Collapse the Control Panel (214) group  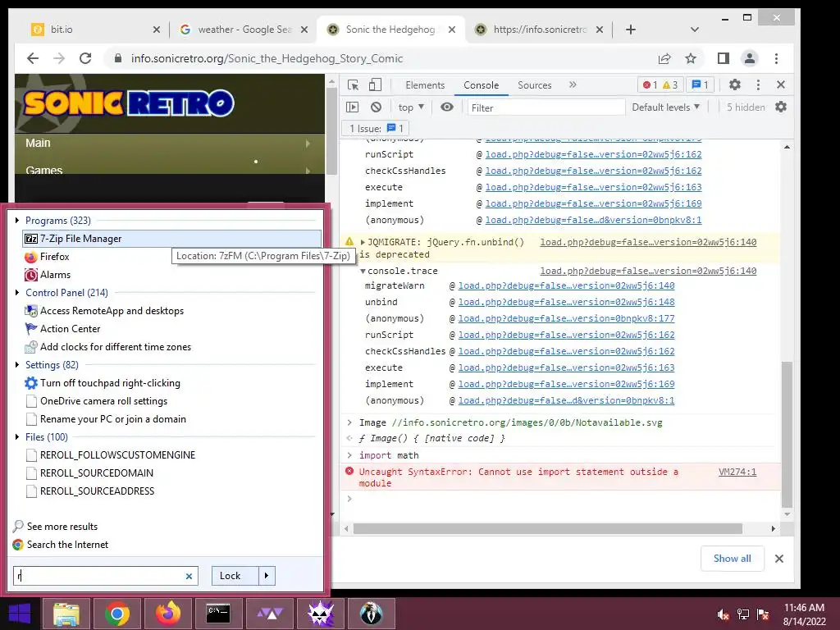pyautogui.click(x=17, y=293)
